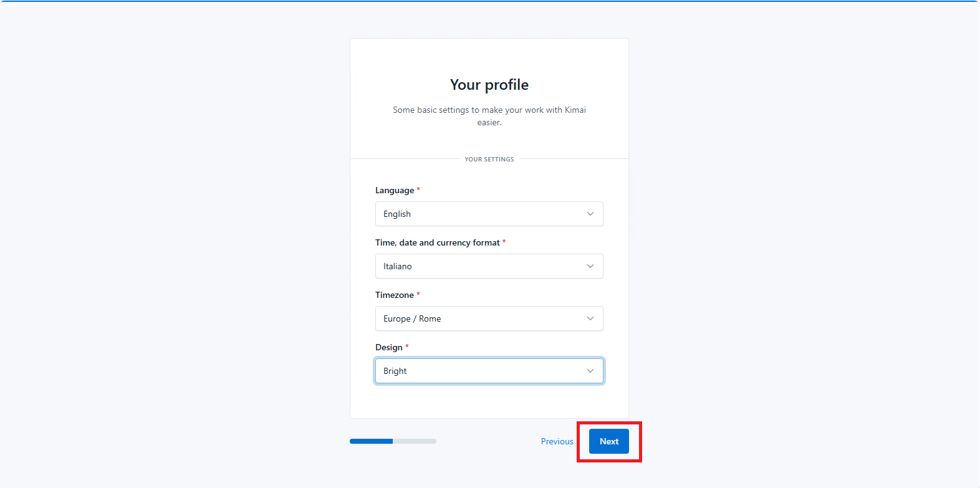Open the time, date and currency format dropdown

pyautogui.click(x=480, y=266)
